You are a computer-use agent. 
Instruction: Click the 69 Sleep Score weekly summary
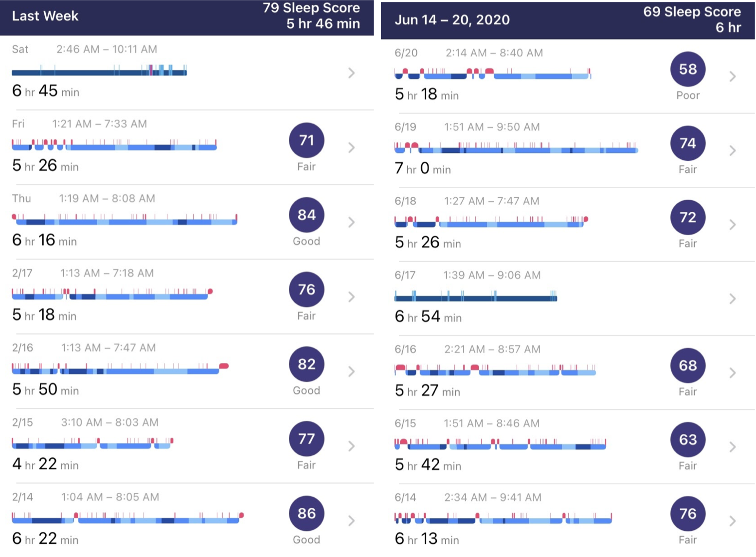tap(692, 19)
